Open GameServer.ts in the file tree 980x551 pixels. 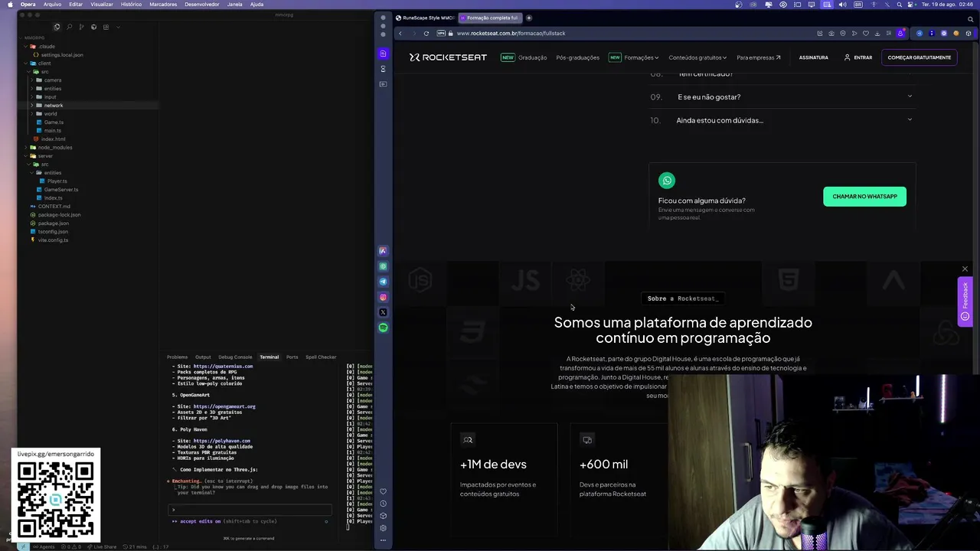[60, 189]
